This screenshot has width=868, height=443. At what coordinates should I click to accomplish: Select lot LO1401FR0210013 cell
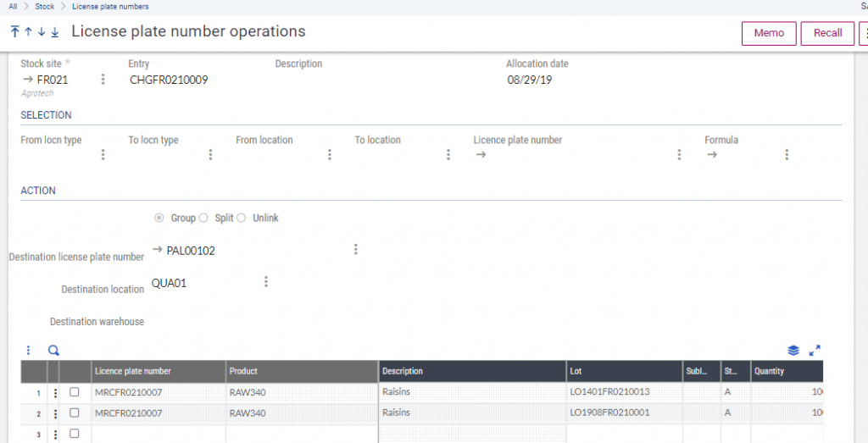pos(625,393)
